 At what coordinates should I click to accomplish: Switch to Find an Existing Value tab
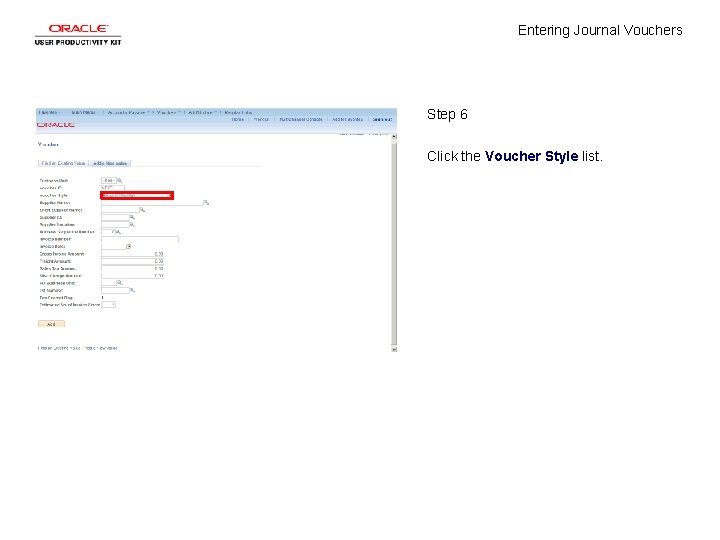click(x=63, y=163)
